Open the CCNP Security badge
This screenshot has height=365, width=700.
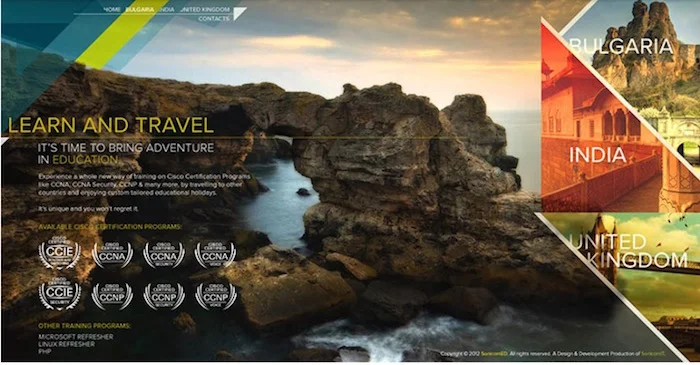(164, 296)
